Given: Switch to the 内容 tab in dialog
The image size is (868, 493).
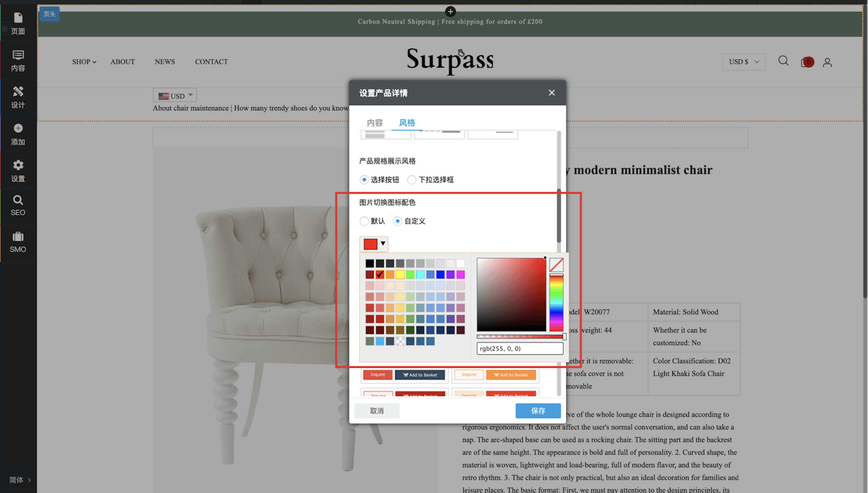Looking at the screenshot, I should (375, 122).
